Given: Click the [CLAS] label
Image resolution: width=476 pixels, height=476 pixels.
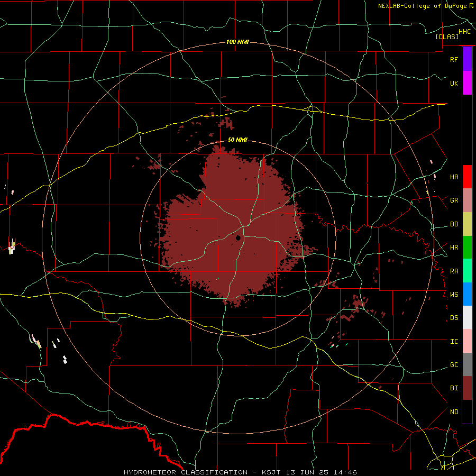Looking at the screenshot, I should point(447,36).
